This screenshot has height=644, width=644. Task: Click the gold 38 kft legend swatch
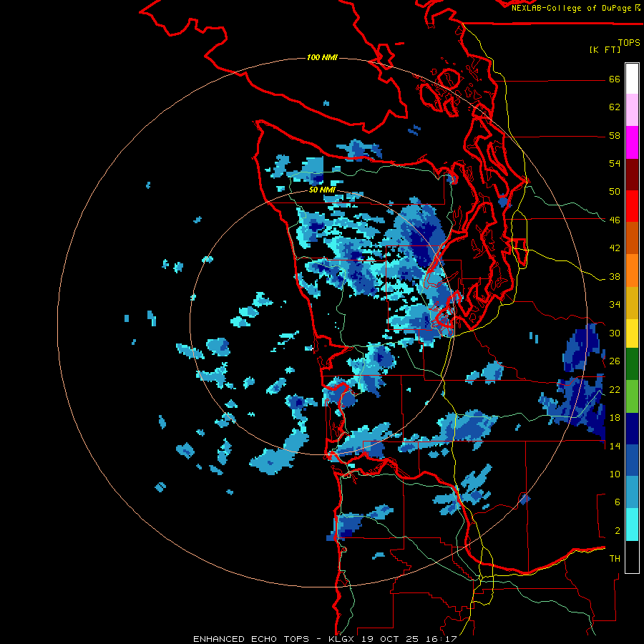(632, 302)
